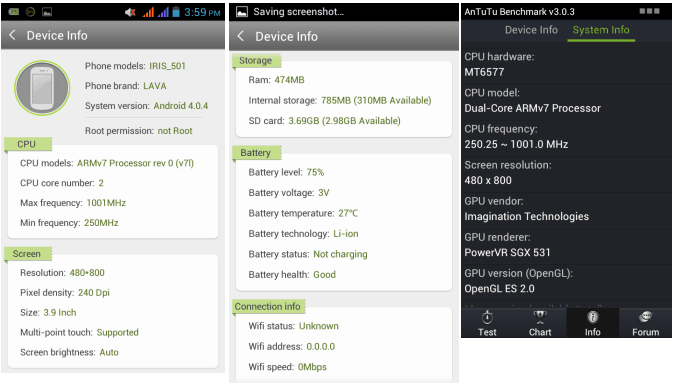Select min frequency 250MHz value
675x383 pixels.
coord(101,222)
